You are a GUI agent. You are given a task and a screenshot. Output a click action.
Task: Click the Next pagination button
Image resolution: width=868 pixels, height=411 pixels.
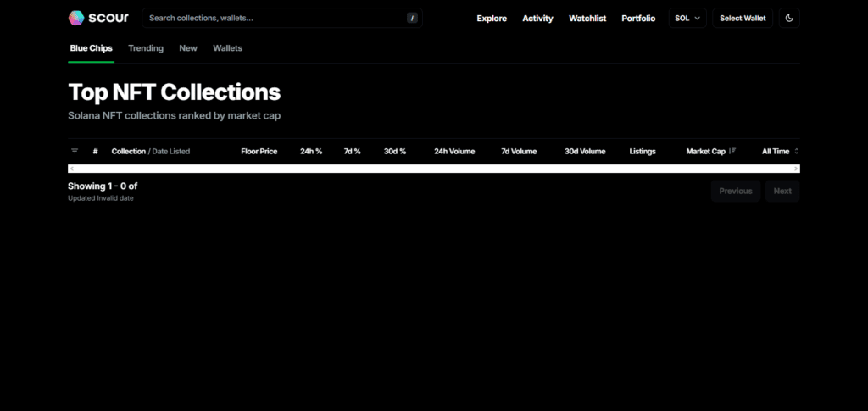(782, 191)
